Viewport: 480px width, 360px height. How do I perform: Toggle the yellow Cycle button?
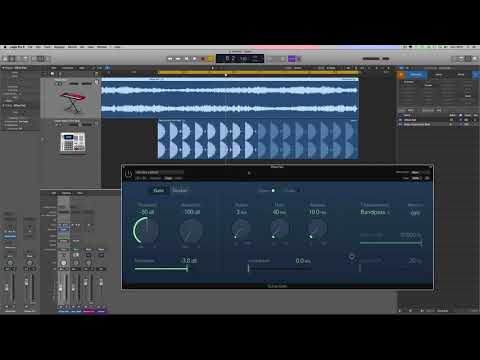point(211,59)
